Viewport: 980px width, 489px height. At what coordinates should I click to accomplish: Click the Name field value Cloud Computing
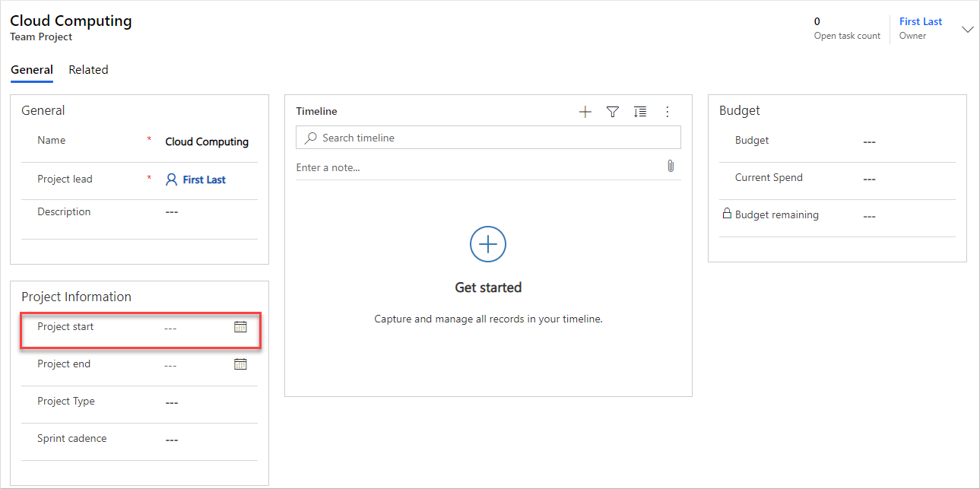207,142
